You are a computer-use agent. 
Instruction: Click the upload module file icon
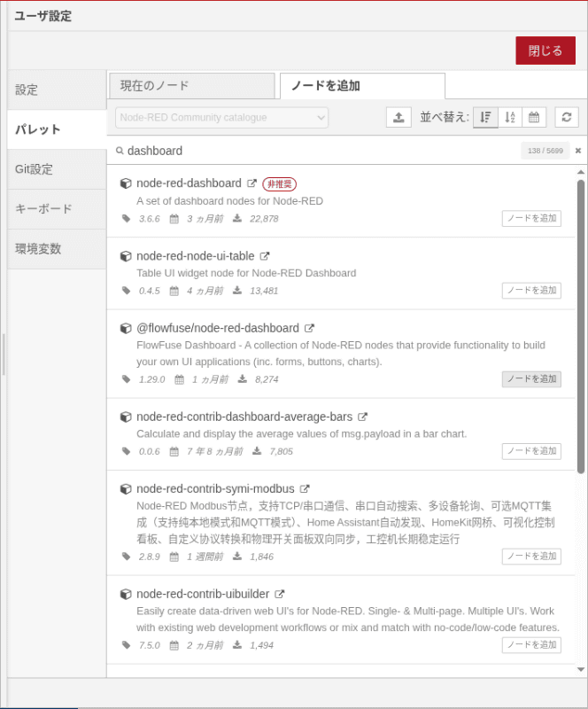coord(398,118)
